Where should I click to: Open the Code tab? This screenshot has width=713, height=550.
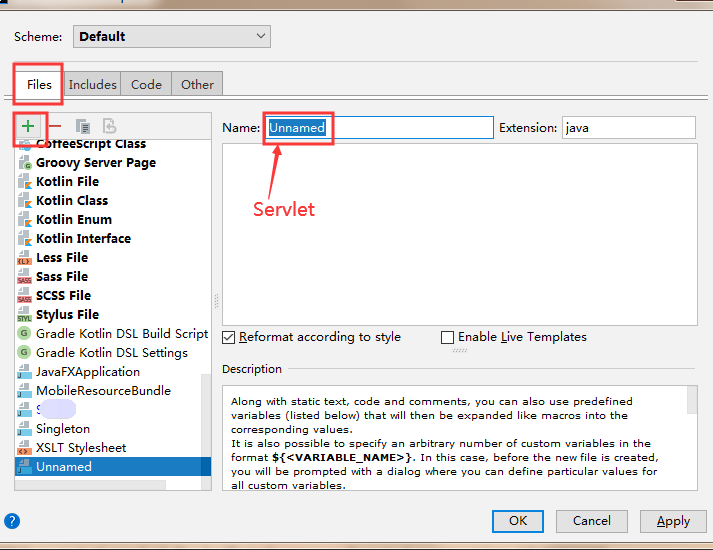[146, 85]
